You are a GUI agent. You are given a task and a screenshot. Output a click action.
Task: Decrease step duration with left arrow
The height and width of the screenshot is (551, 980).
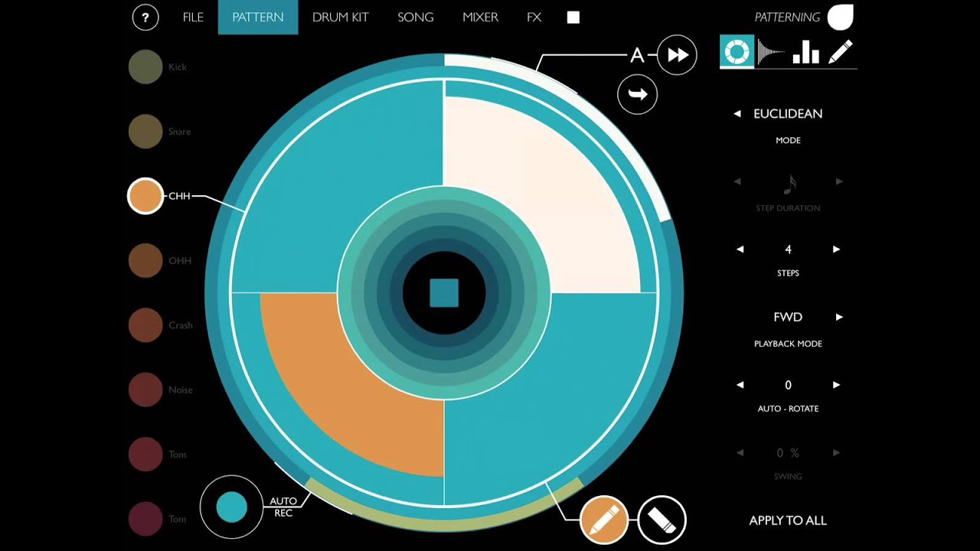pos(738,181)
